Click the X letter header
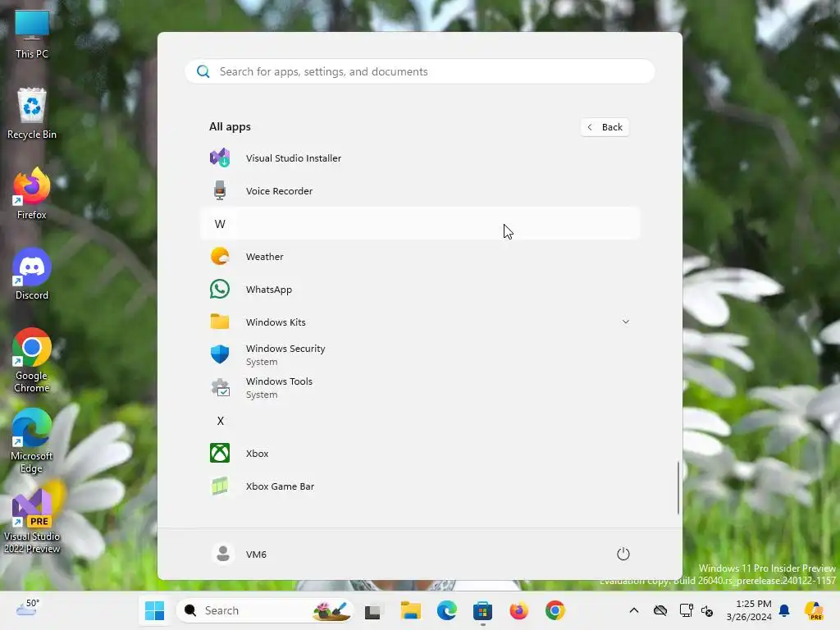The image size is (840, 630). 420,421
